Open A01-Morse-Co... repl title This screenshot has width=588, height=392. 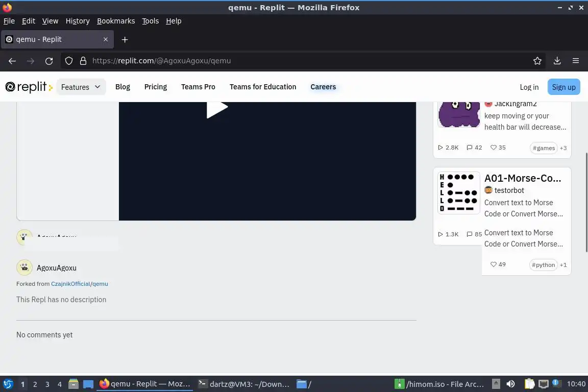[523, 178]
